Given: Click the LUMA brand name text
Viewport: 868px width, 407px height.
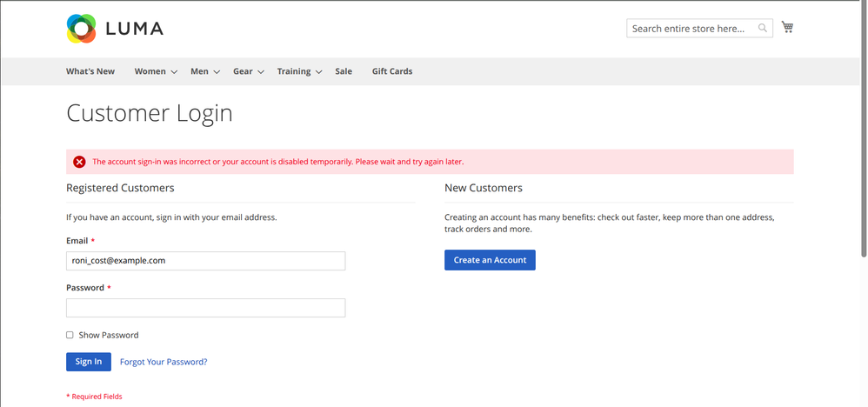Looking at the screenshot, I should point(134,29).
